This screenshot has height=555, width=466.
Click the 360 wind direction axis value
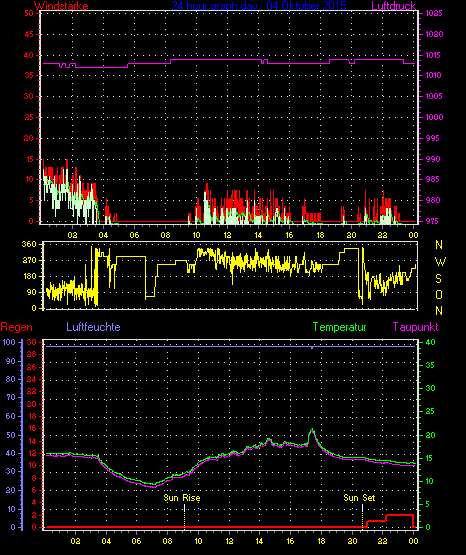[29, 244]
